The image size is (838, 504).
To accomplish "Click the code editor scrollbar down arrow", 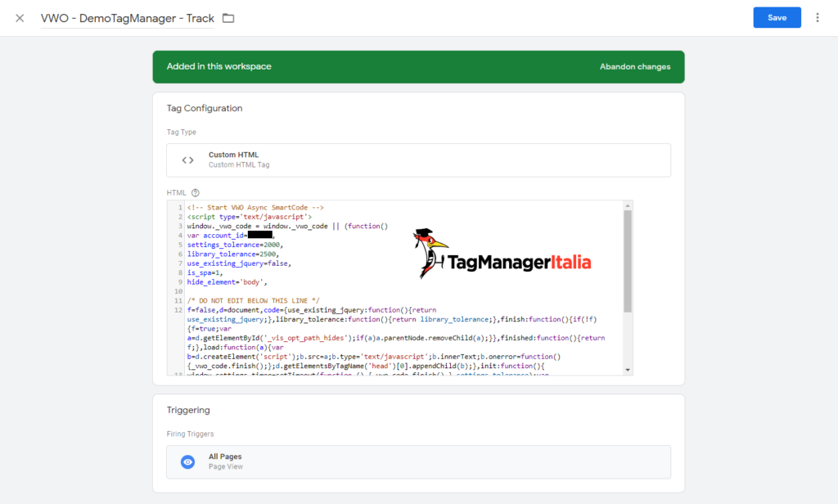I will point(627,369).
